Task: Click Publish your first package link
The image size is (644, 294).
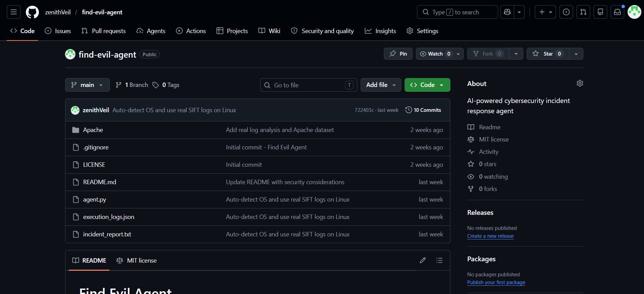Action: tap(496, 282)
